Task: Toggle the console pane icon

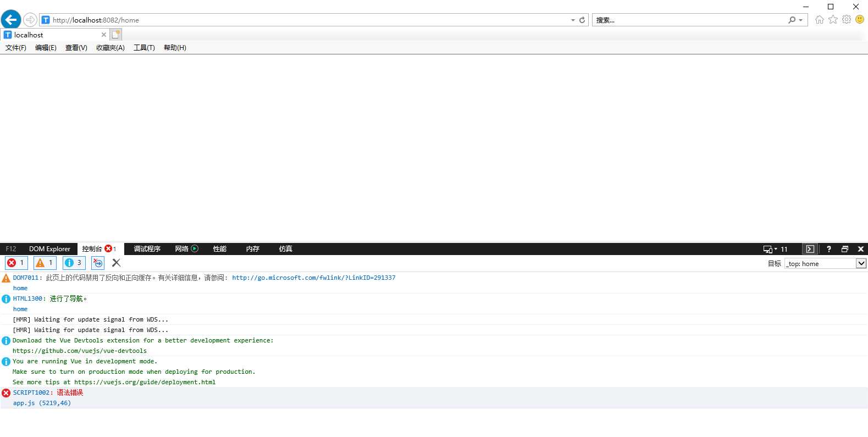Action: [x=810, y=249]
